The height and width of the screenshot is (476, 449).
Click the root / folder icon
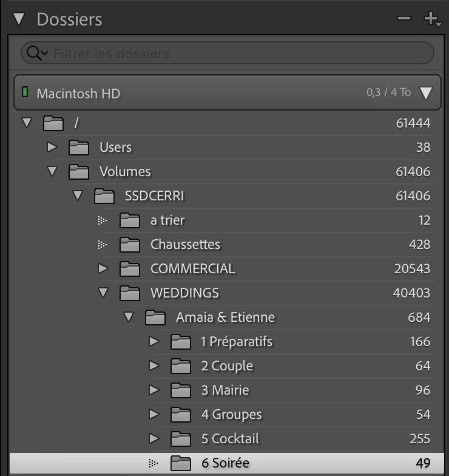click(x=53, y=123)
